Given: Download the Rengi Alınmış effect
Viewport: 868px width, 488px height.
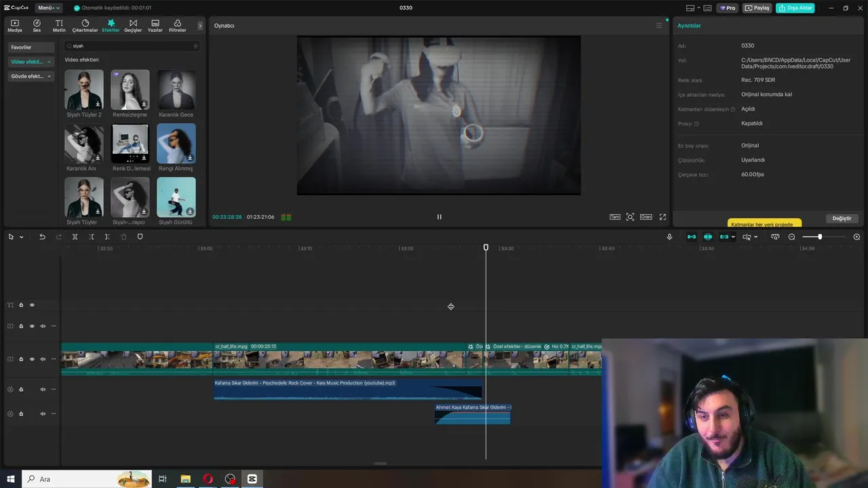Looking at the screenshot, I should 190,157.
